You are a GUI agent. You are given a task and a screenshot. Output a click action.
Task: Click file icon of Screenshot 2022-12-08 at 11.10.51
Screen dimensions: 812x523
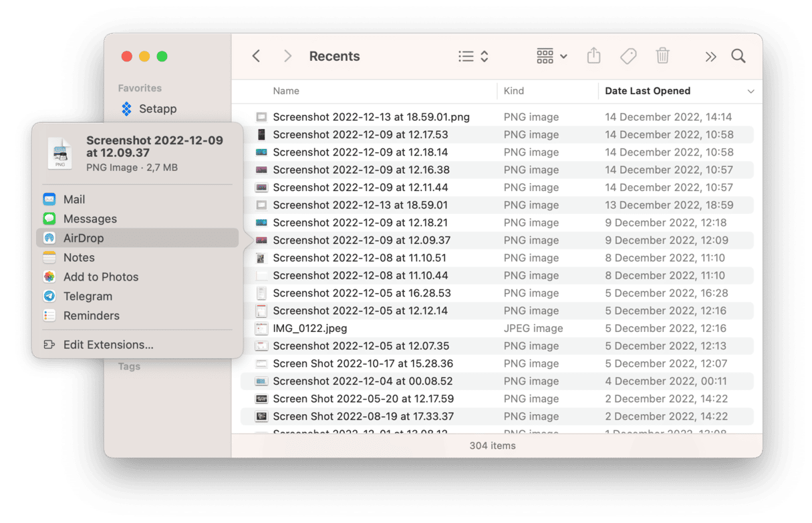[x=261, y=258]
